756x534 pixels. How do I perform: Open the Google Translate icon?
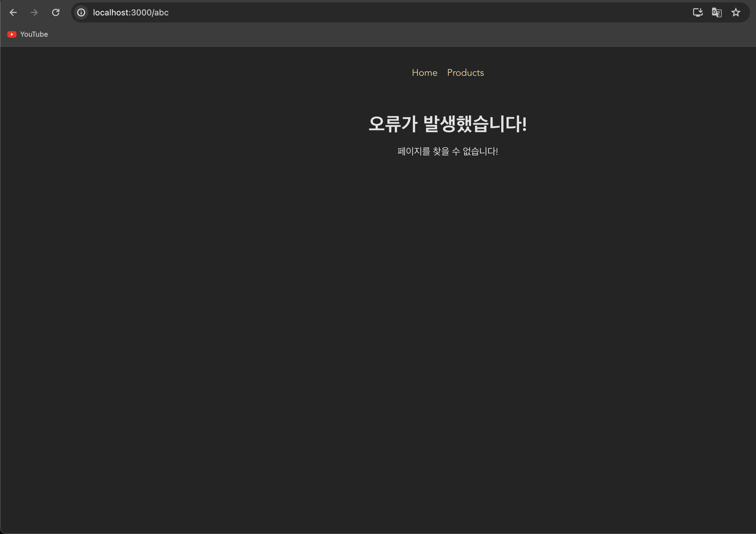(717, 12)
